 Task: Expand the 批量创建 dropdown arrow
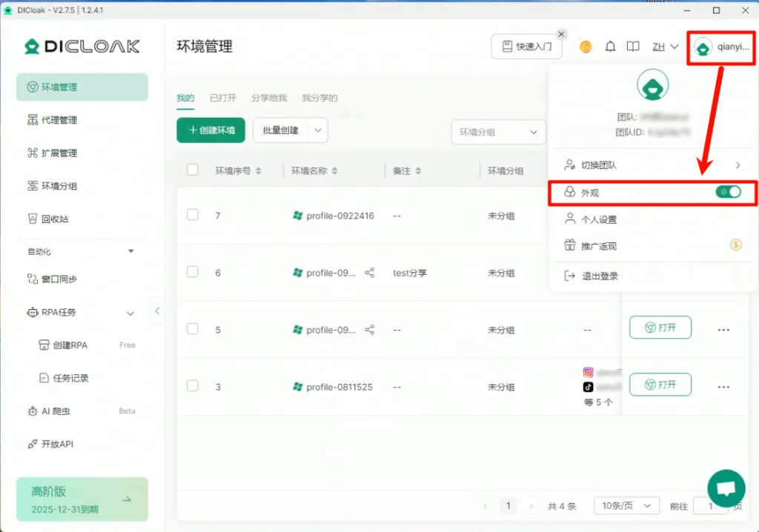318,130
